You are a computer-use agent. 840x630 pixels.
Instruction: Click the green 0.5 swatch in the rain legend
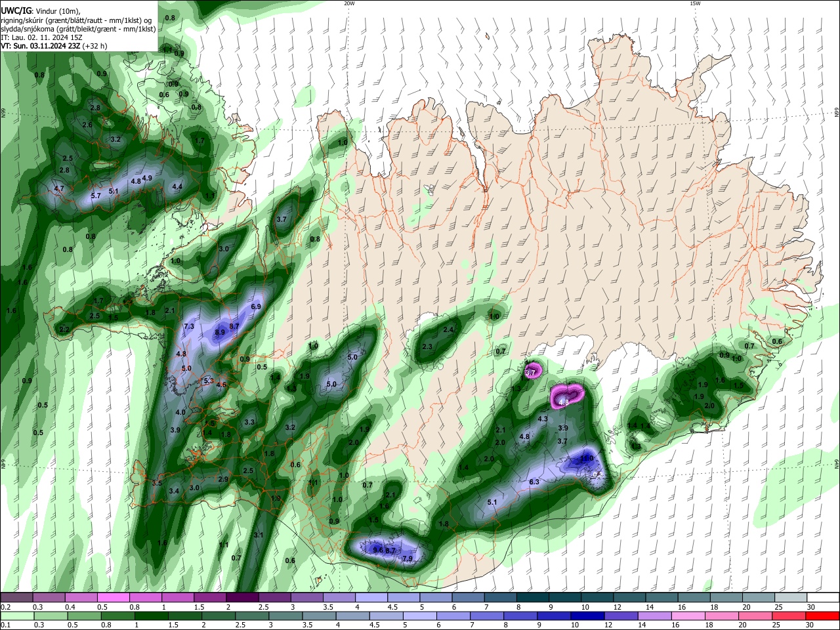click(x=84, y=616)
